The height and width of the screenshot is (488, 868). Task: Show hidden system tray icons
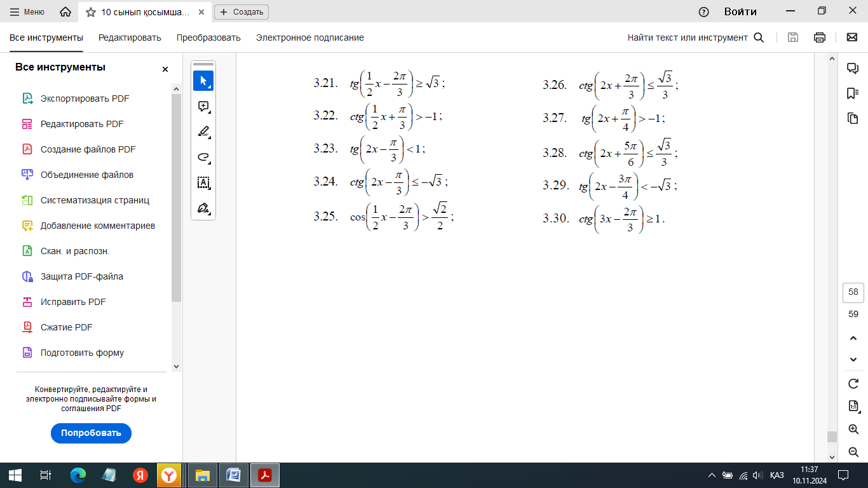pyautogui.click(x=712, y=475)
